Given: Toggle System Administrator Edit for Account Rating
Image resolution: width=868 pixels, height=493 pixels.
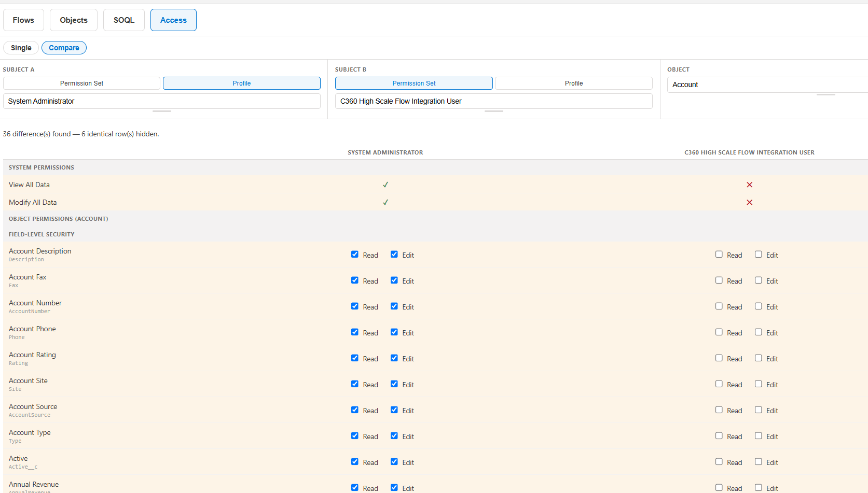Looking at the screenshot, I should point(394,358).
